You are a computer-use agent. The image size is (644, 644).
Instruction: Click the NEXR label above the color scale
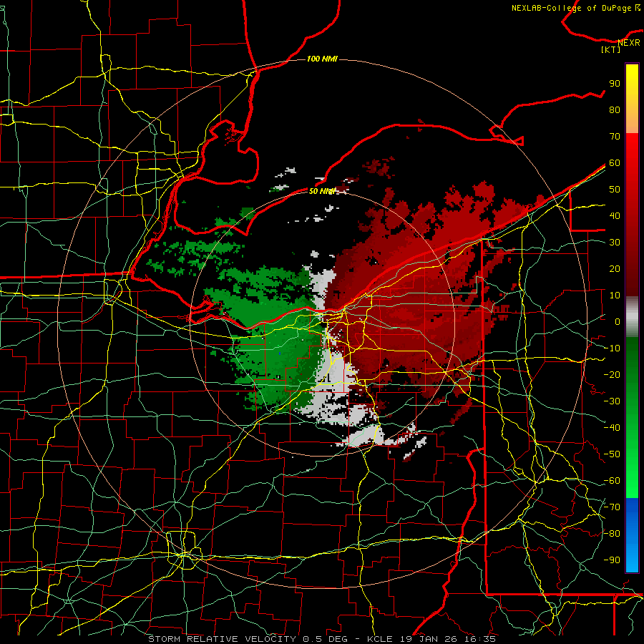tap(629, 43)
